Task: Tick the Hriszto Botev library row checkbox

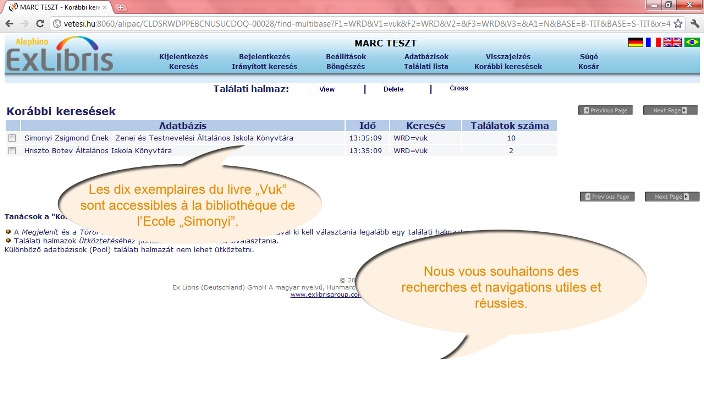Action: pyautogui.click(x=12, y=150)
